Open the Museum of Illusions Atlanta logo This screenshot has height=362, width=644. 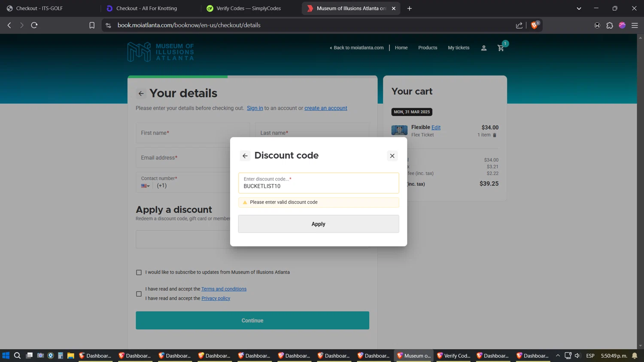(161, 52)
